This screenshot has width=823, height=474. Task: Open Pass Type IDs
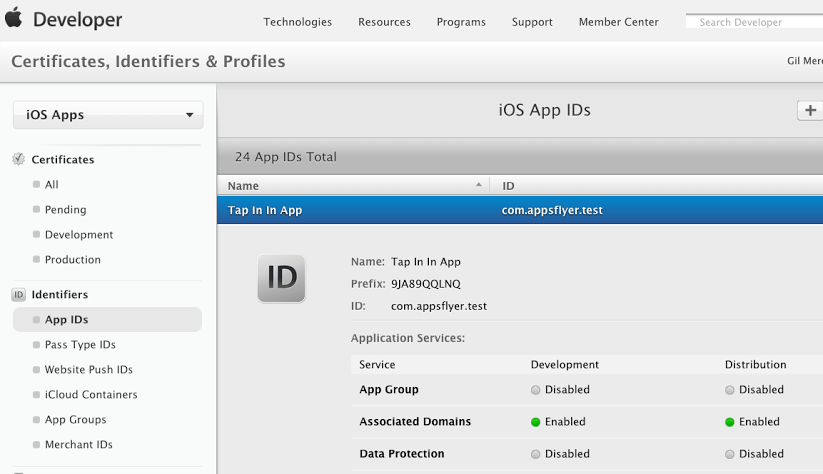pyautogui.click(x=80, y=345)
